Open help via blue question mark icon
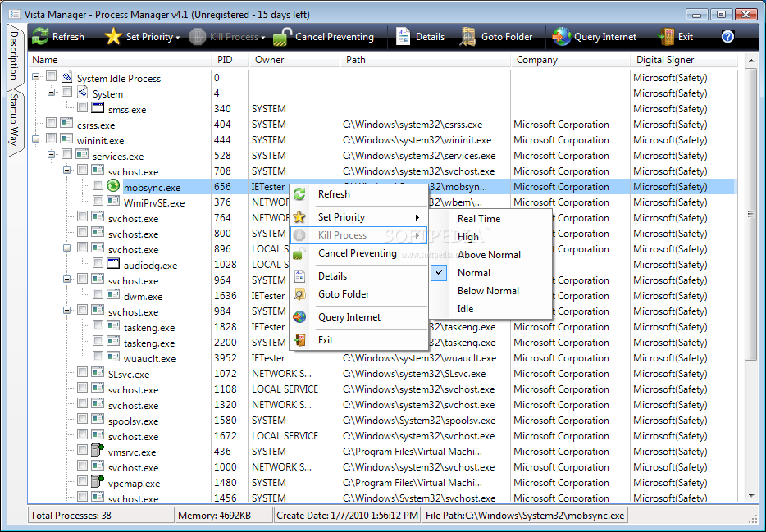The height and width of the screenshot is (532, 766). [727, 37]
